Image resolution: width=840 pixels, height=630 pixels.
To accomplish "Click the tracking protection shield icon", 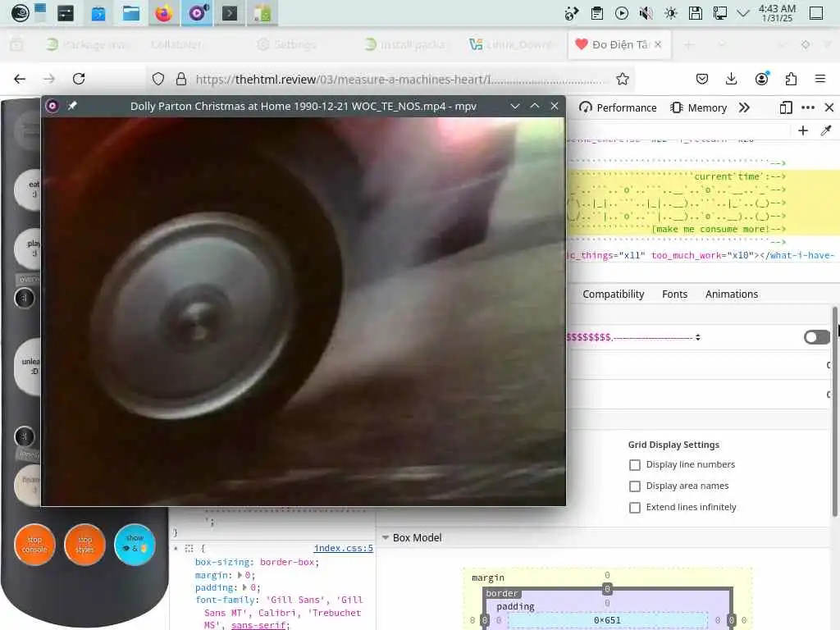I will click(158, 80).
